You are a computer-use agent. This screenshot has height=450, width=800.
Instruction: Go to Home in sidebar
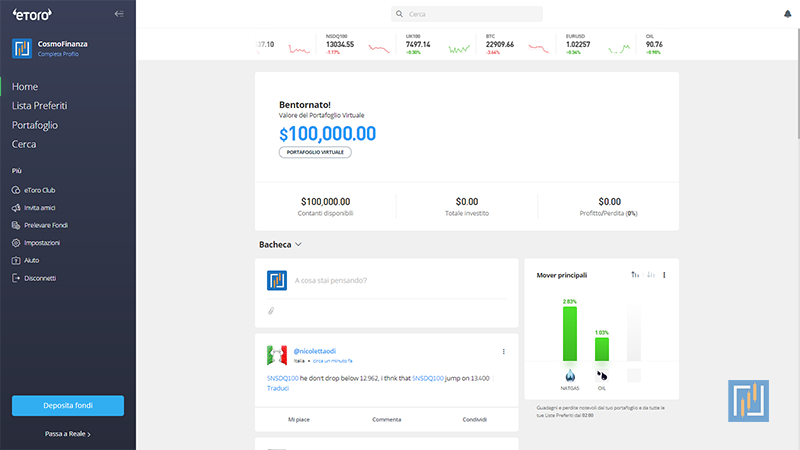(25, 87)
